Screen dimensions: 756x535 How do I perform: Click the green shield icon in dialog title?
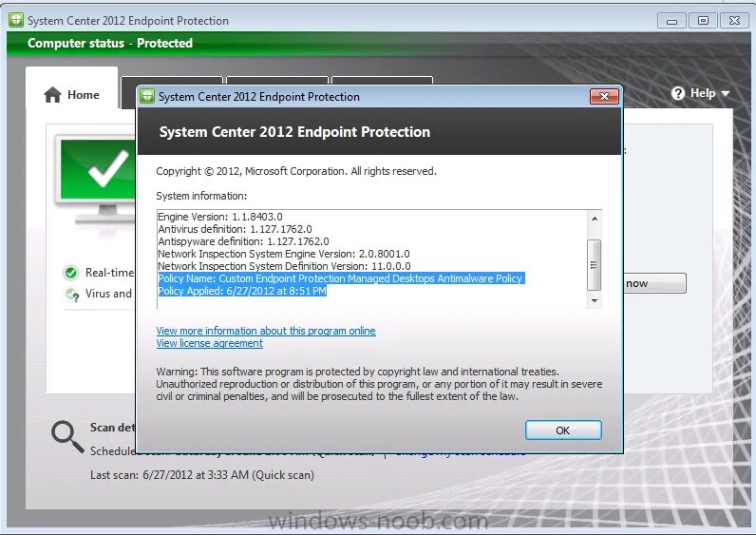147,96
